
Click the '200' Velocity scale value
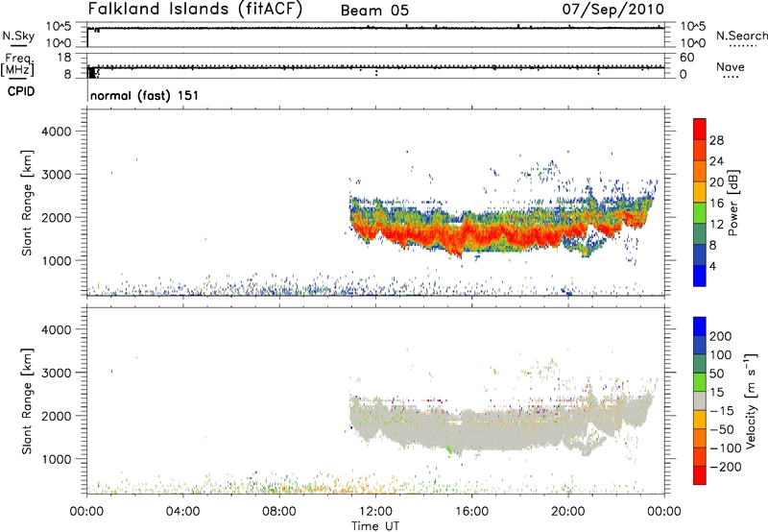pos(721,336)
